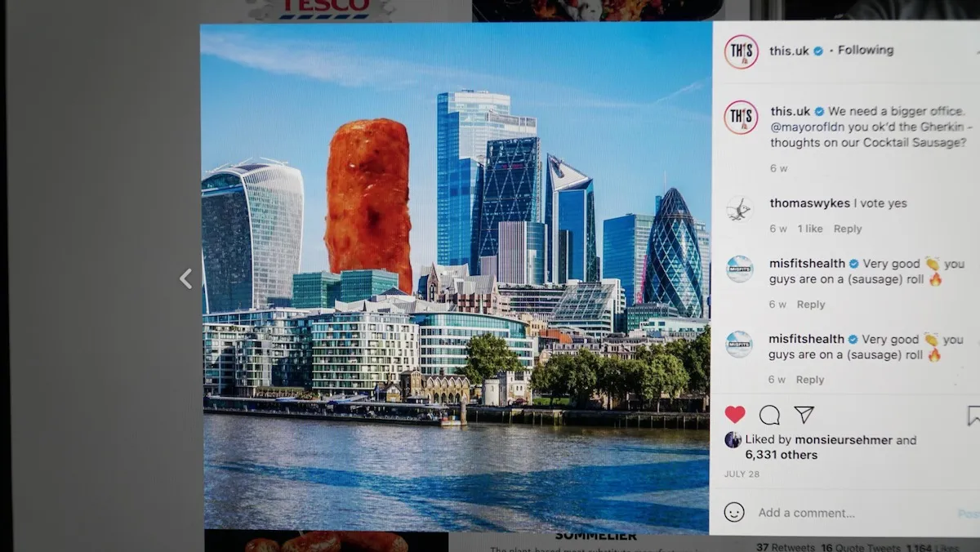
Task: Click the comment speech bubble icon
Action: click(x=769, y=415)
